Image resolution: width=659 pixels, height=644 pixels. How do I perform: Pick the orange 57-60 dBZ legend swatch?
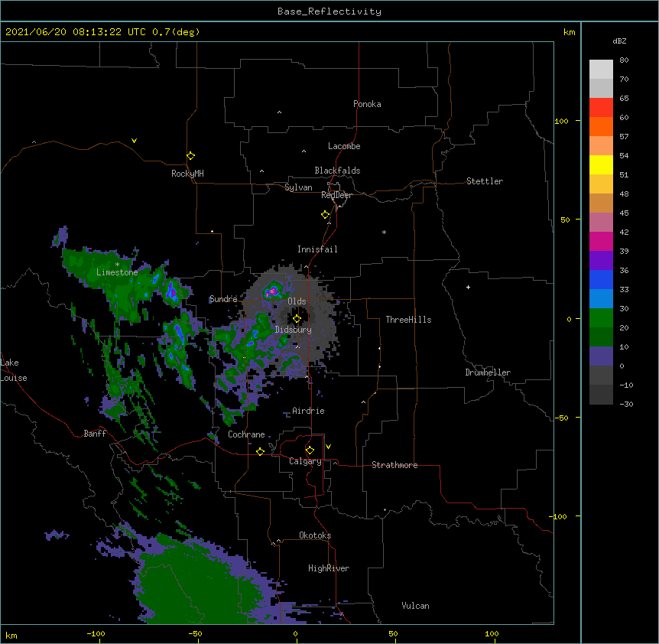coord(601,126)
